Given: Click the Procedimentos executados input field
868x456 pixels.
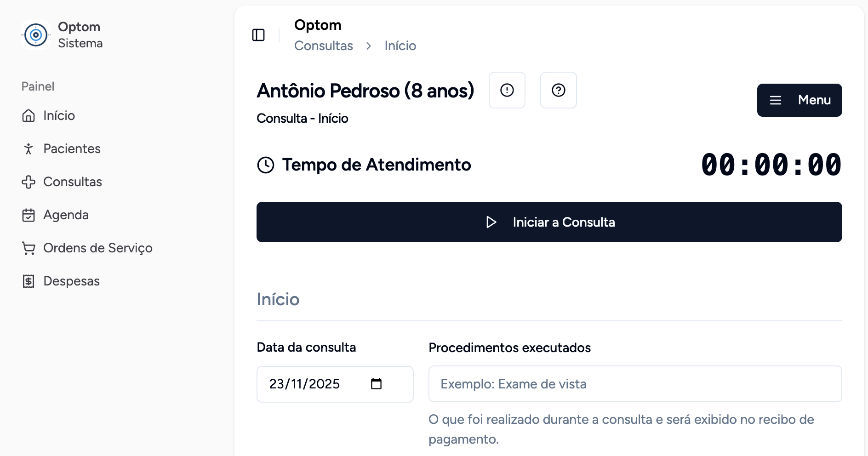Looking at the screenshot, I should tap(634, 384).
